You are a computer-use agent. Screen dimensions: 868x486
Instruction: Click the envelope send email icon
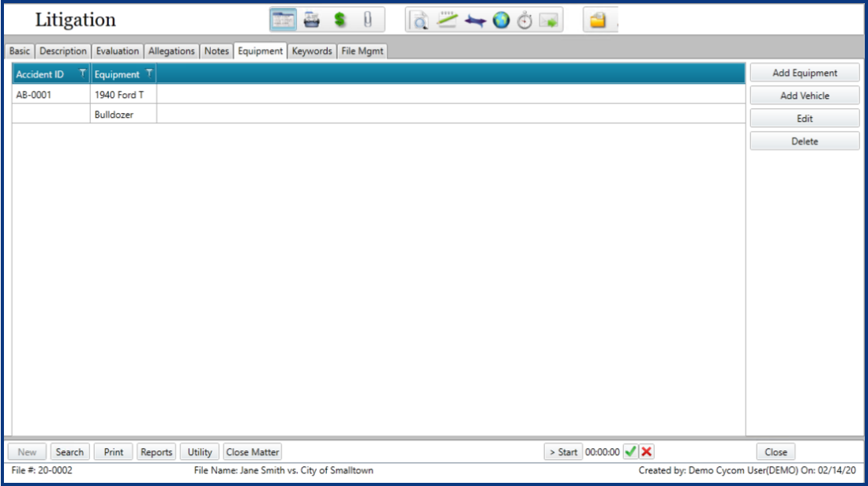(549, 21)
